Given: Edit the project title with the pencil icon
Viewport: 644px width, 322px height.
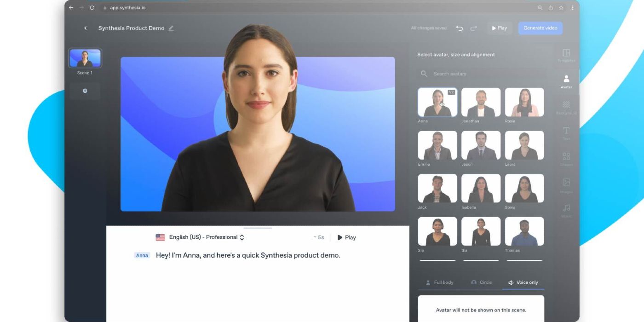Looking at the screenshot, I should coord(171,28).
